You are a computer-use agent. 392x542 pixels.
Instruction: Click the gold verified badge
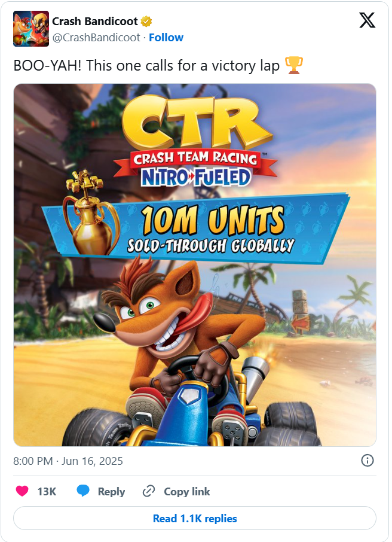146,22
